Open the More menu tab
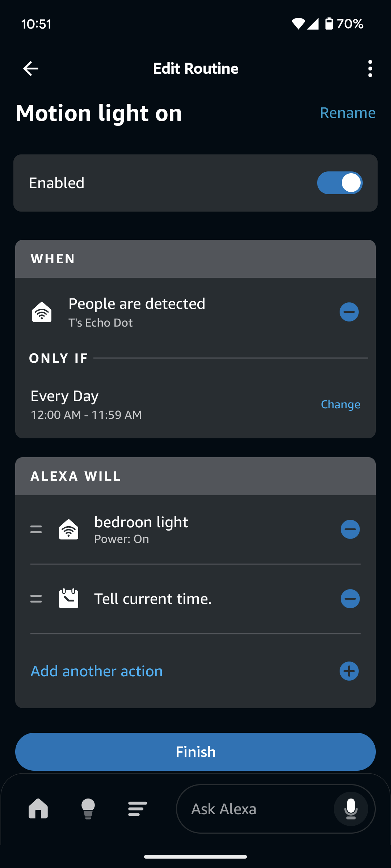 138,809
